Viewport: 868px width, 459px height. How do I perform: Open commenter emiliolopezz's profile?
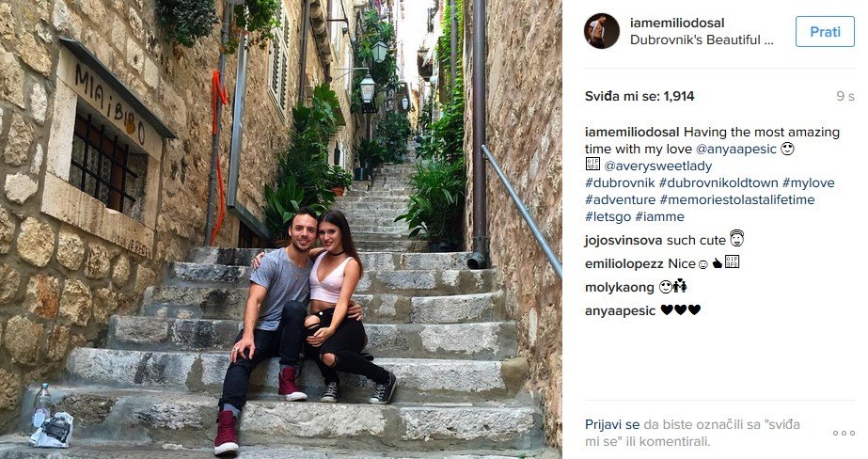point(623,264)
